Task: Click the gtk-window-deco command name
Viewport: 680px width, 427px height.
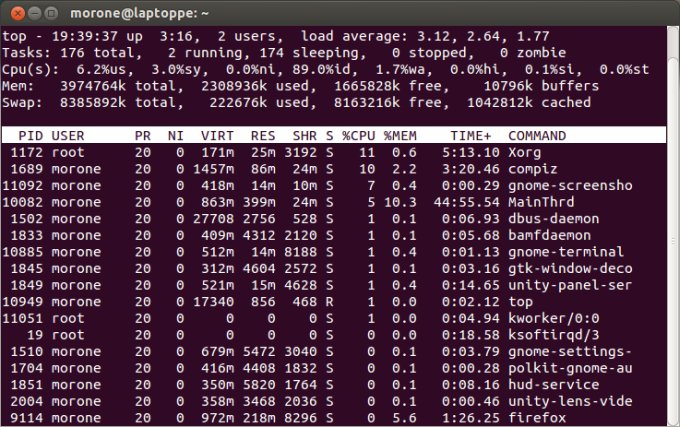Action: tap(570, 268)
